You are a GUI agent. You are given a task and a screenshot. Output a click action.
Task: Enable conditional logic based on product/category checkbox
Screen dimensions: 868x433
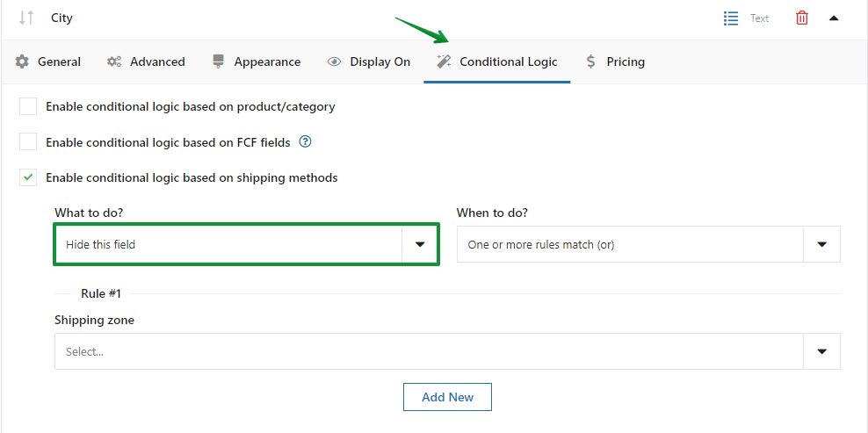click(28, 106)
